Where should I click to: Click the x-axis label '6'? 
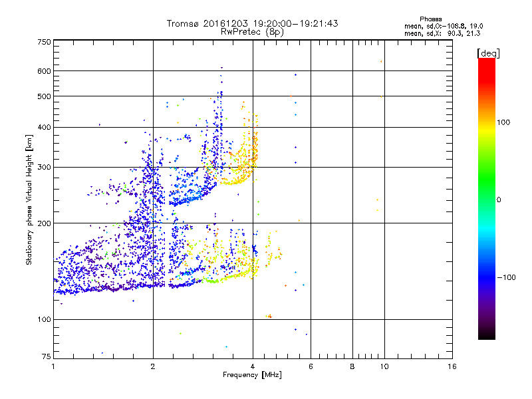311,366
